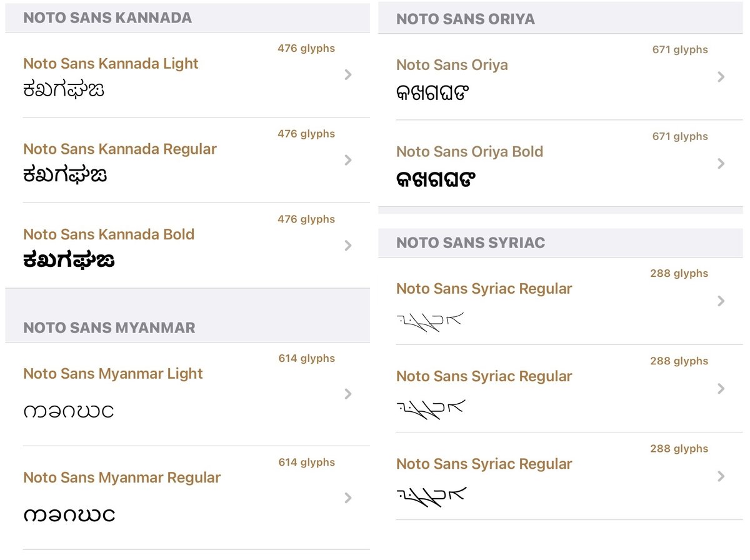The height and width of the screenshot is (560, 750).
Task: Open the Noto Sans Myanmar Light entry
Action: [x=187, y=394]
